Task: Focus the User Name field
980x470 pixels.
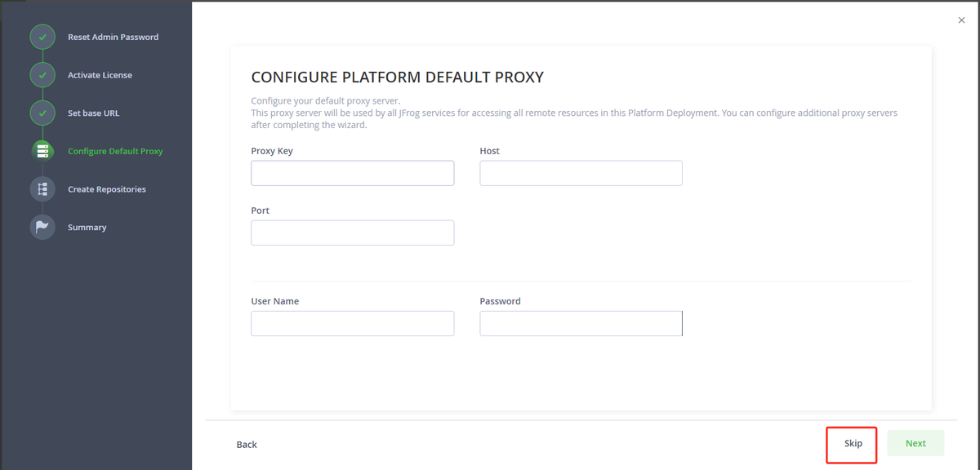Action: click(353, 323)
